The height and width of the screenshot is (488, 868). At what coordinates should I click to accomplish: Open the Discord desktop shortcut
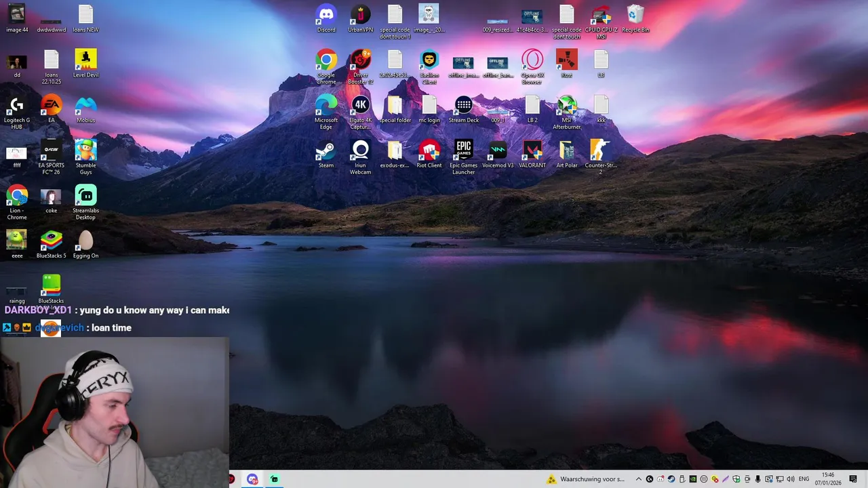(x=326, y=18)
